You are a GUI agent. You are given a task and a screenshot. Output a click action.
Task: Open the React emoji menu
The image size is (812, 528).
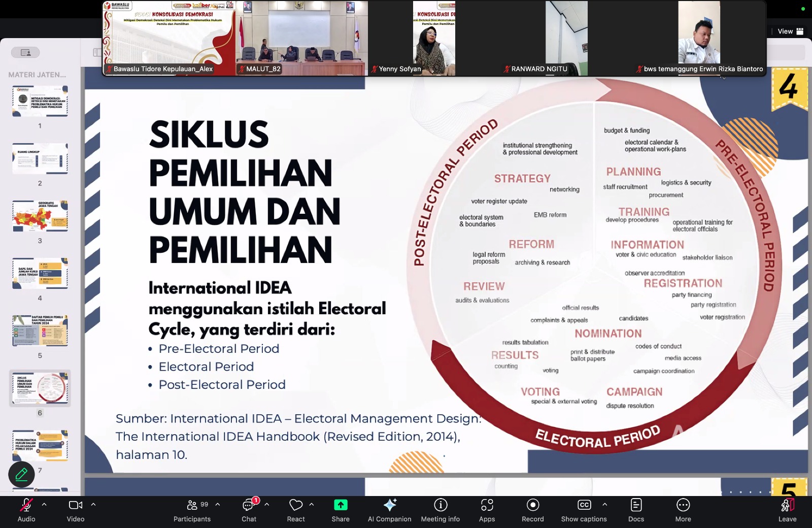tap(296, 510)
